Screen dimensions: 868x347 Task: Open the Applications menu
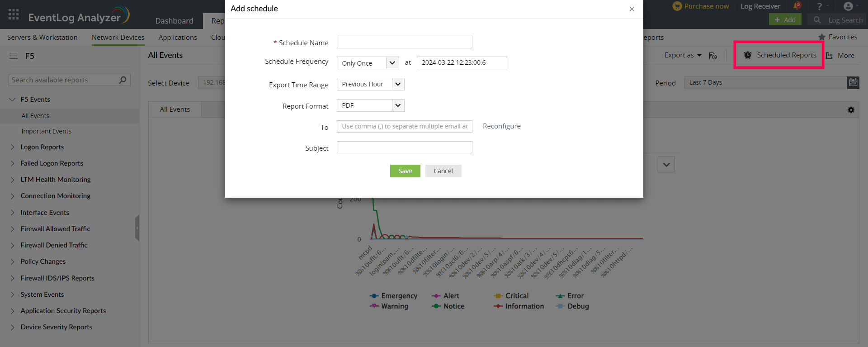[x=178, y=38]
